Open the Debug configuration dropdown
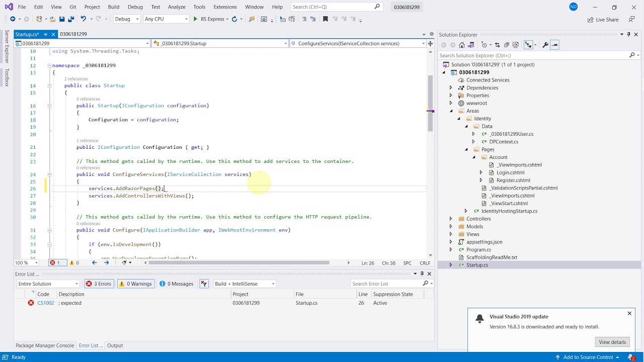The height and width of the screenshot is (362, 644). click(127, 19)
